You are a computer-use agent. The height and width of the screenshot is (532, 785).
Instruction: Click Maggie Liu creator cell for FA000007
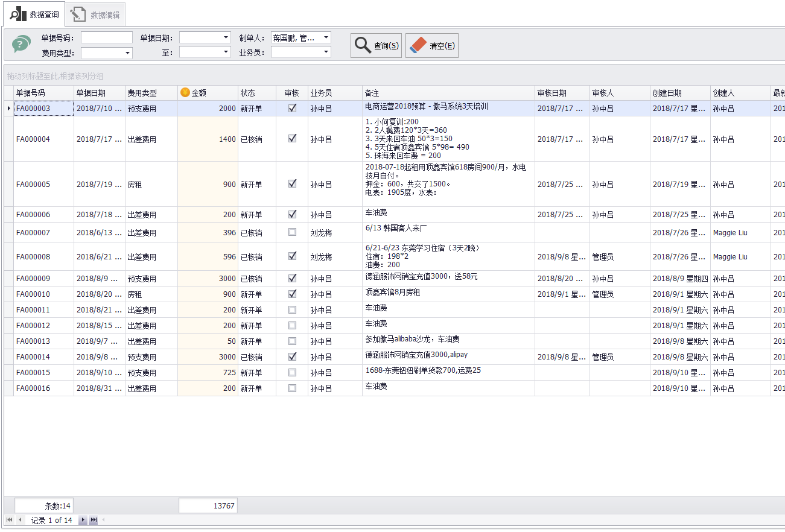740,233
